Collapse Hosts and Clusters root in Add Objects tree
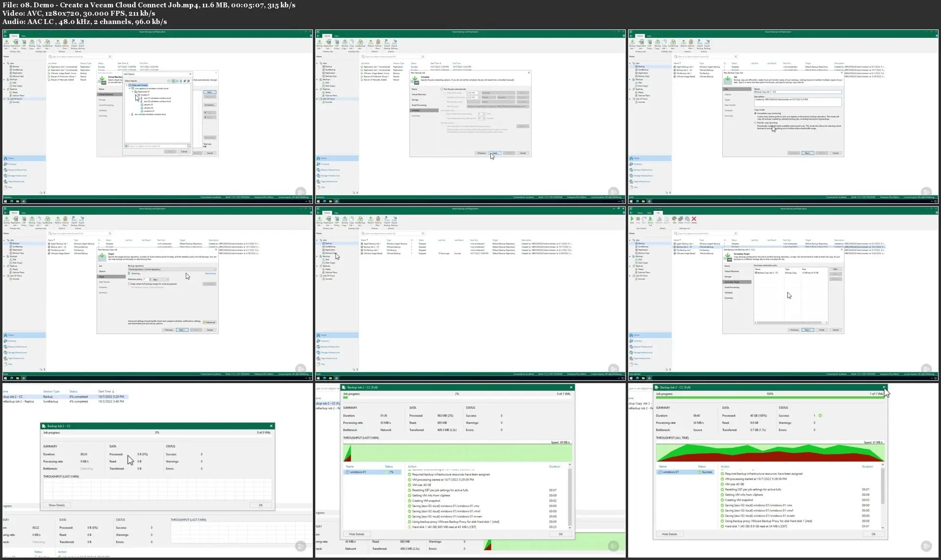The image size is (941, 560). coord(127,85)
